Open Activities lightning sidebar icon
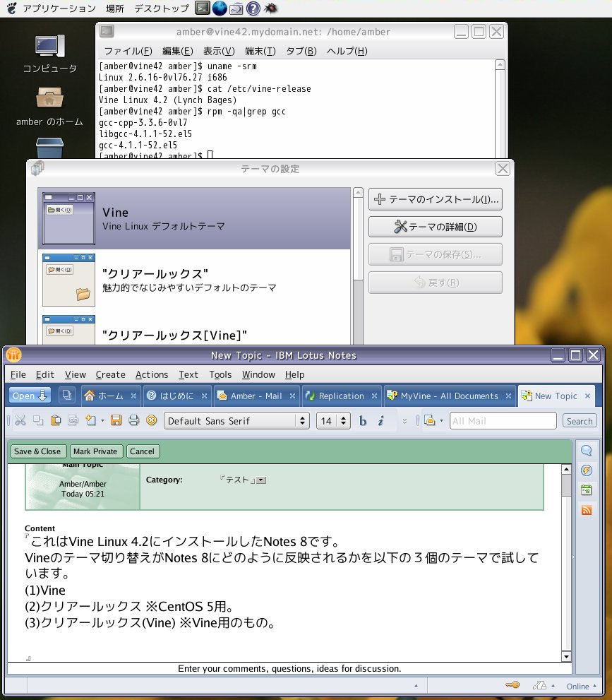 coord(586,470)
